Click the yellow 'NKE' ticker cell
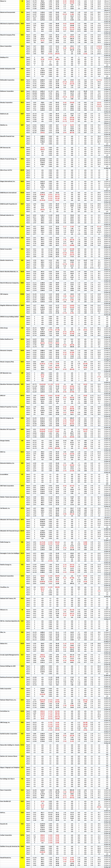The height and width of the screenshot is (868, 111). (x=22, y=632)
